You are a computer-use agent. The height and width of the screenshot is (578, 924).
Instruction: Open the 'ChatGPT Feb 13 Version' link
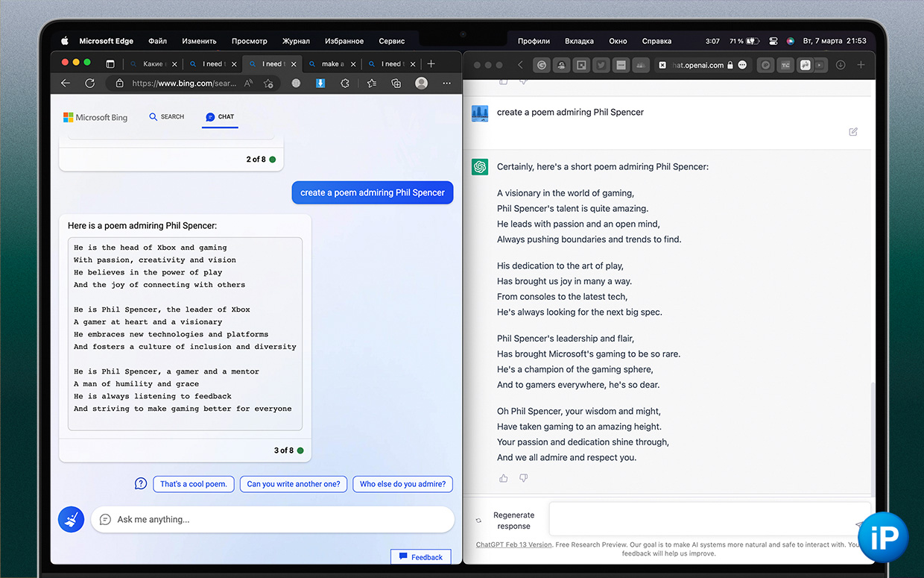(514, 544)
